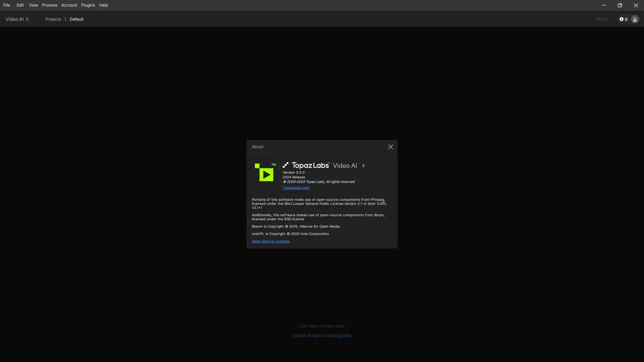This screenshot has width=644, height=362.
Task: Click the credits coin icon
Action: (621, 19)
